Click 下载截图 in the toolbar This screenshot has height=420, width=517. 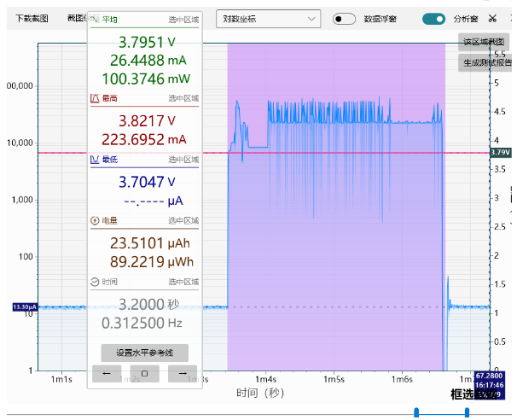[32, 18]
